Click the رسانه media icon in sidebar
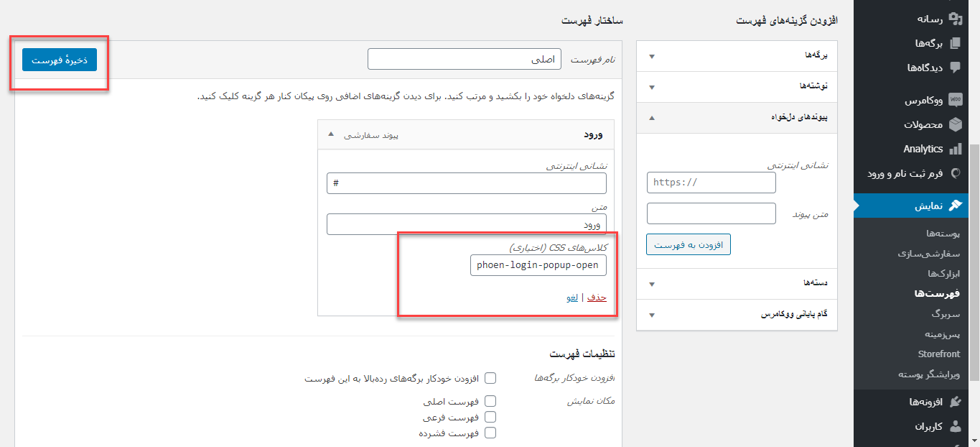980x447 pixels. pyautogui.click(x=955, y=19)
